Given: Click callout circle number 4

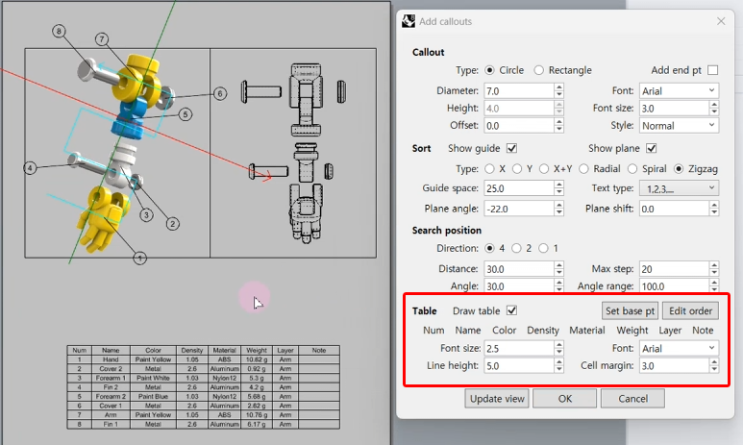Looking at the screenshot, I should click(x=30, y=168).
